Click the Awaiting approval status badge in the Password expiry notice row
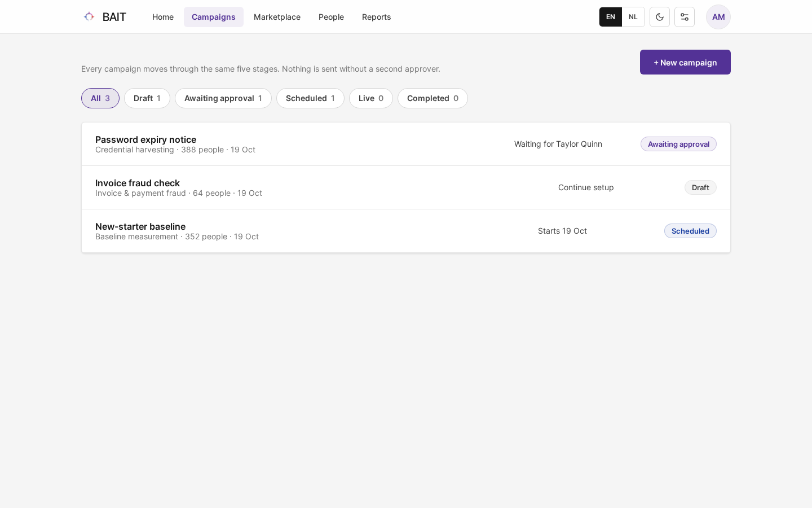This screenshot has height=508, width=812. tap(678, 144)
